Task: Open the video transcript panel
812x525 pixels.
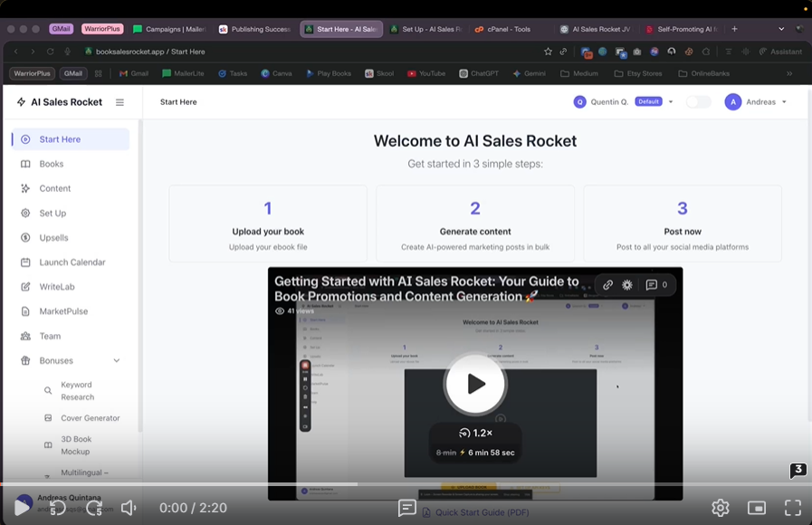Action: pos(407,508)
